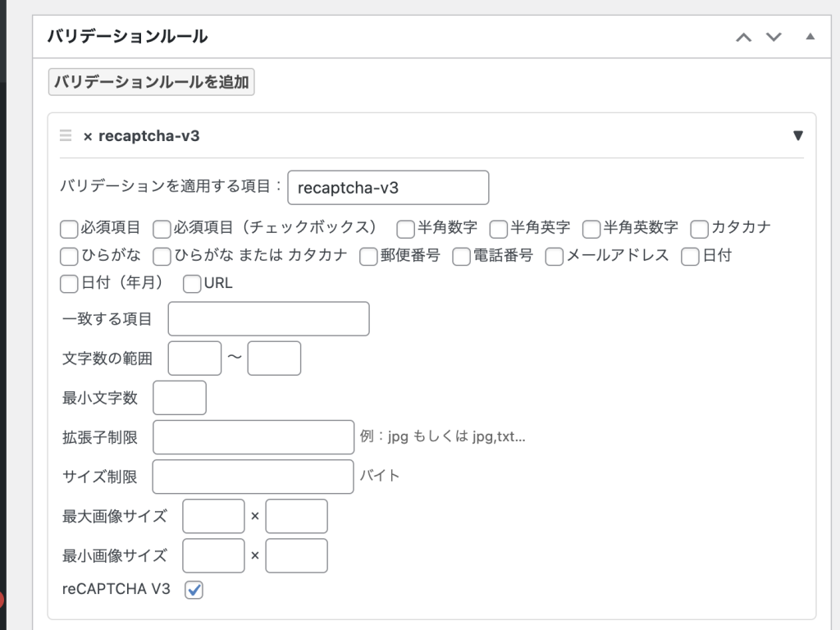
Task: Click the 最小文字数 input field
Action: coord(180,398)
